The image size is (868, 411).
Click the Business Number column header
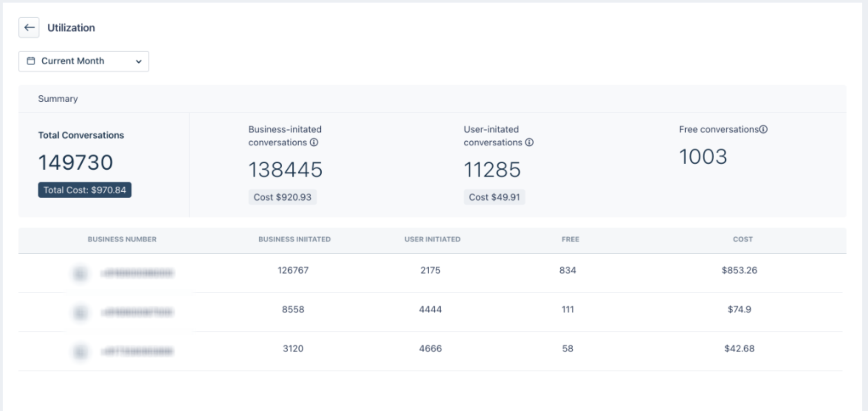(122, 239)
